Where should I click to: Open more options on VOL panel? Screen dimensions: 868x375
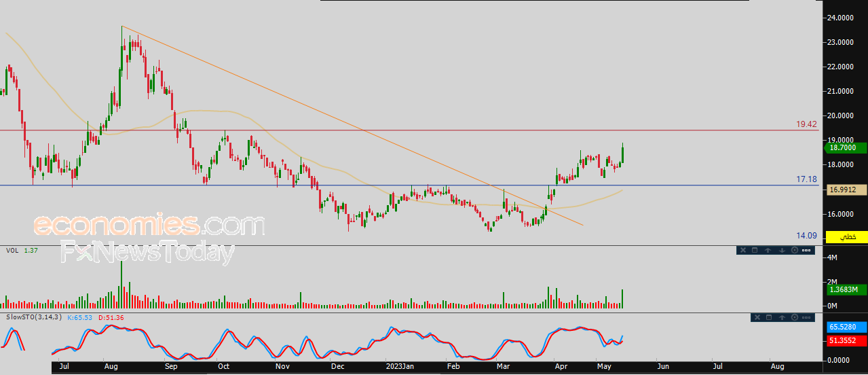click(x=807, y=251)
